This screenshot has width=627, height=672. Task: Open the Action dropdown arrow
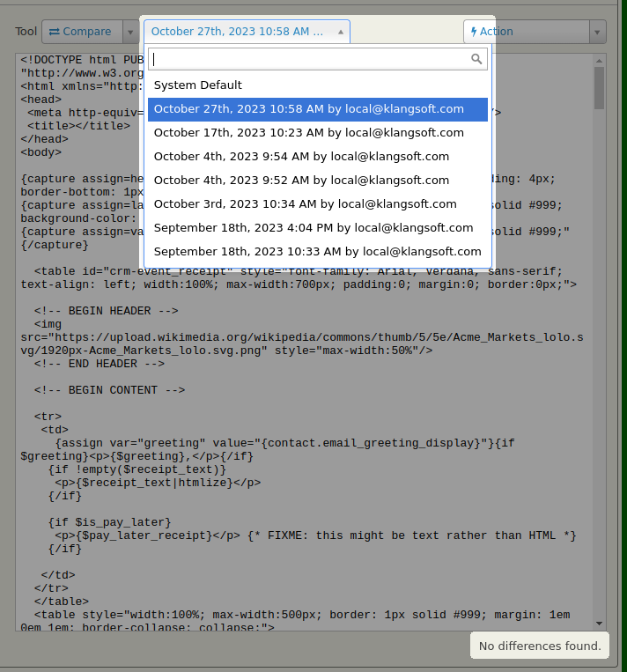coord(598,32)
